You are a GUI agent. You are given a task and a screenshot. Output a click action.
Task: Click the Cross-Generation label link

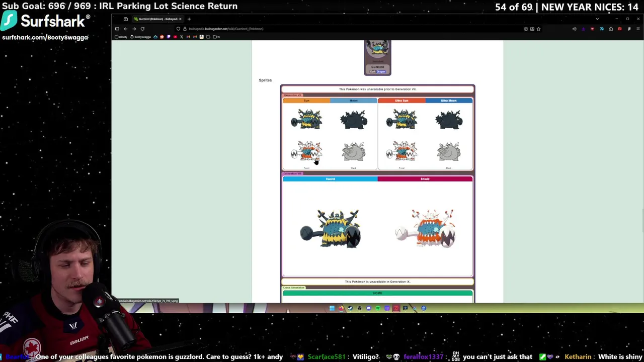pos(294,288)
